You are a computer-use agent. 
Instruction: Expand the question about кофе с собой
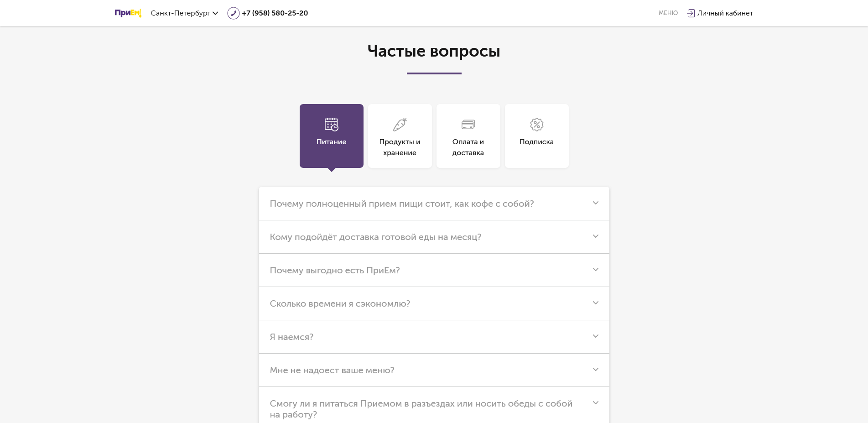(x=434, y=204)
